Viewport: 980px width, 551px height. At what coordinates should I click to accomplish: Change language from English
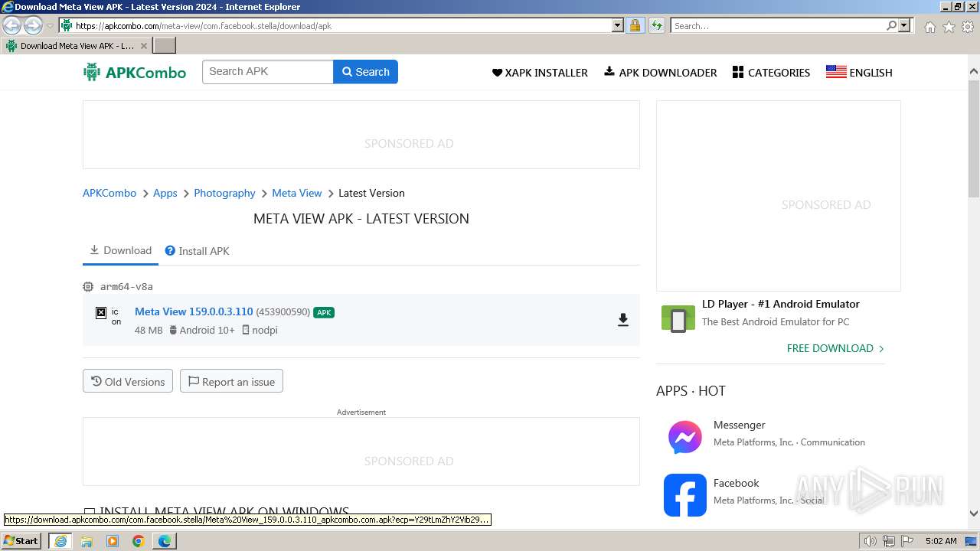coord(859,73)
